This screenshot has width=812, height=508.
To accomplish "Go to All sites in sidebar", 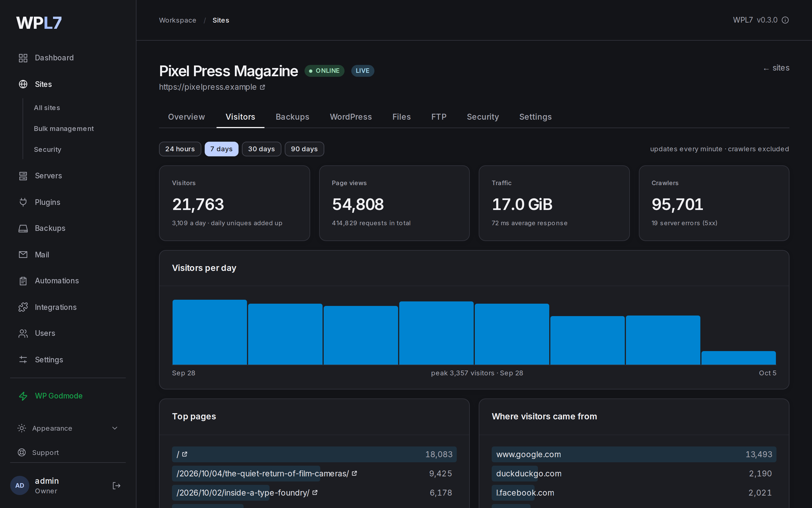I will point(47,108).
